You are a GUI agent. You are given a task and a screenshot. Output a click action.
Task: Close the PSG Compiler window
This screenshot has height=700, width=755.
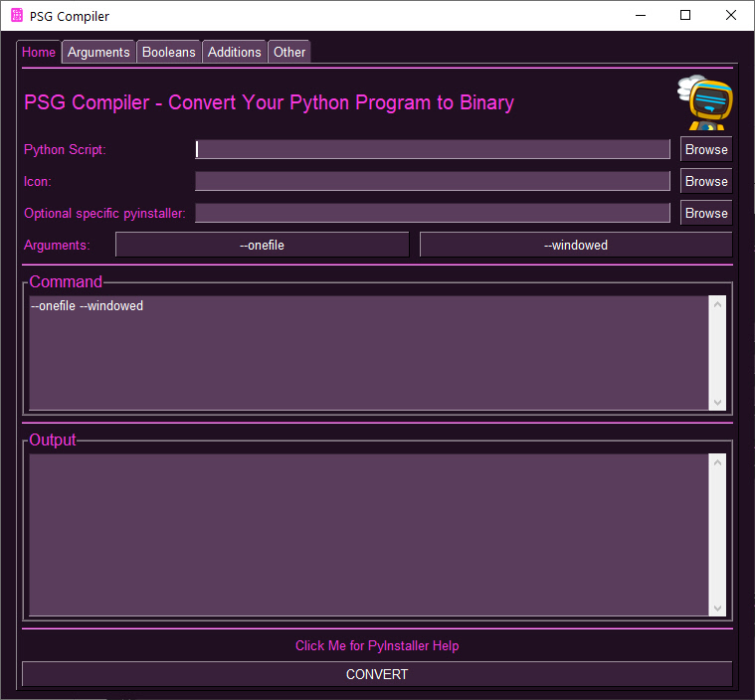pos(731,15)
